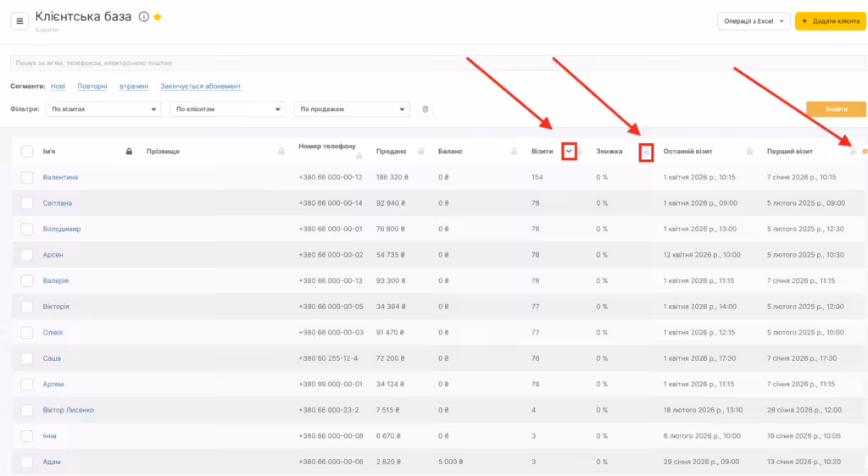
Task: Expand the Операції з Excel dropdown
Action: pos(753,21)
